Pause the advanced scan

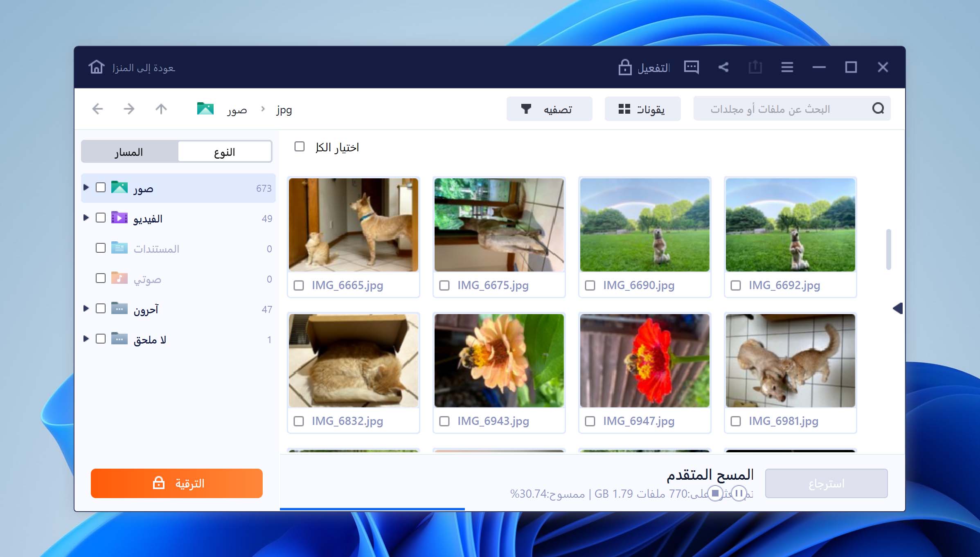click(x=739, y=493)
